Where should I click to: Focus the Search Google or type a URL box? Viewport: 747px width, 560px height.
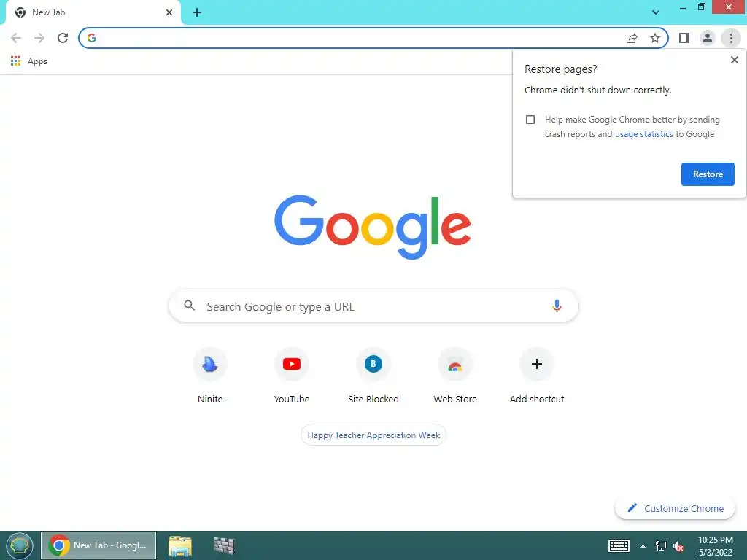click(373, 306)
